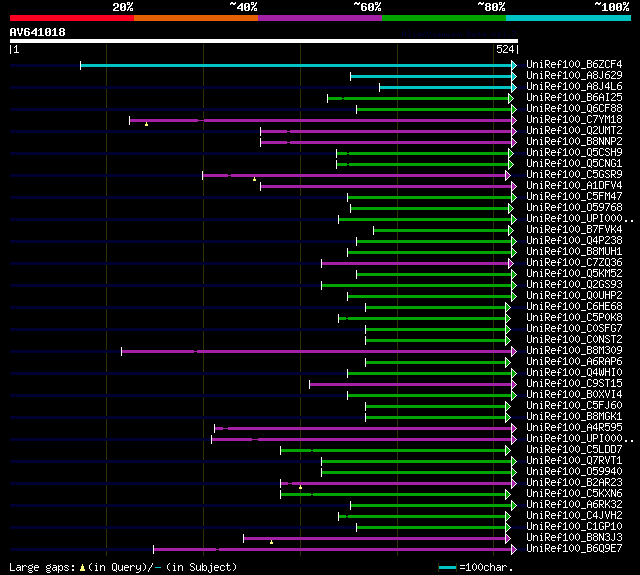This screenshot has height=575, width=640.
Task: Select the UniRef100_C5KXN6 label
Action: pos(574,494)
